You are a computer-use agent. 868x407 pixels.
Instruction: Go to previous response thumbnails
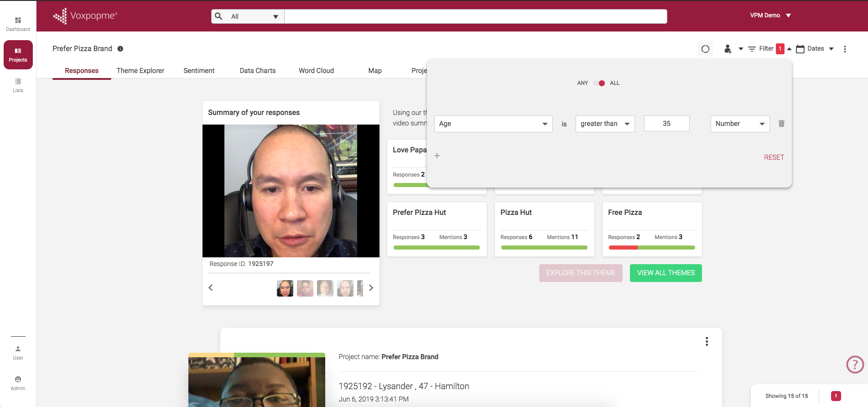211,287
